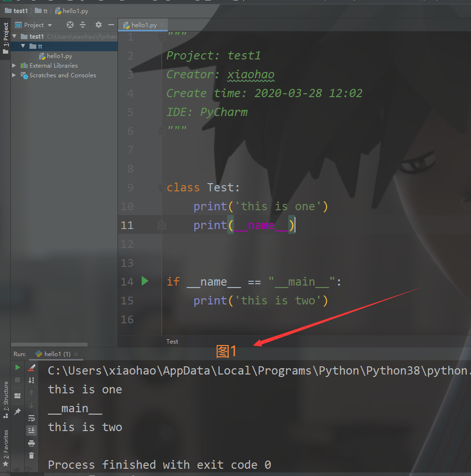The width and height of the screenshot is (471, 476).
Task: Open Project panel settings gear
Action: [98, 25]
